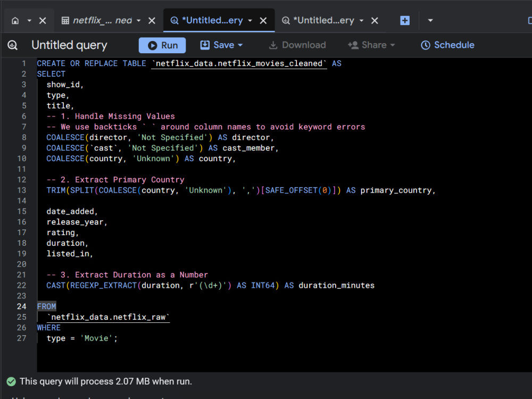532x399 pixels.
Task: Click the query icon beside Untitled query title
Action: 13,45
